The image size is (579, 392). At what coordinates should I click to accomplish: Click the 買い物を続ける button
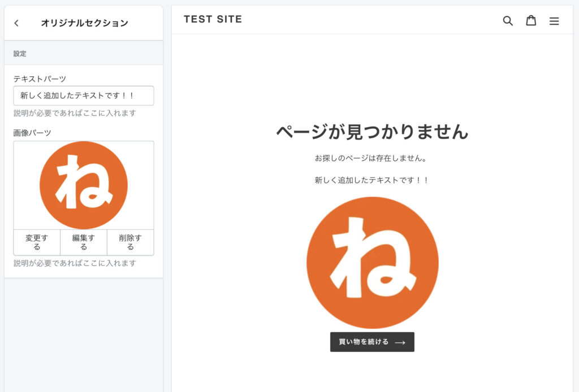coord(372,342)
